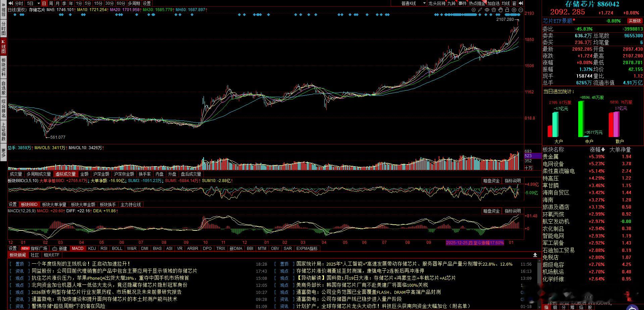Switch indicator to BOLL

[117, 249]
